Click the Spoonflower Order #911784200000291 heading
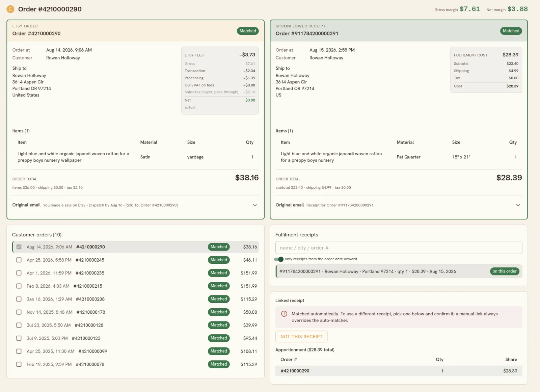The image size is (540, 392). coord(307,33)
